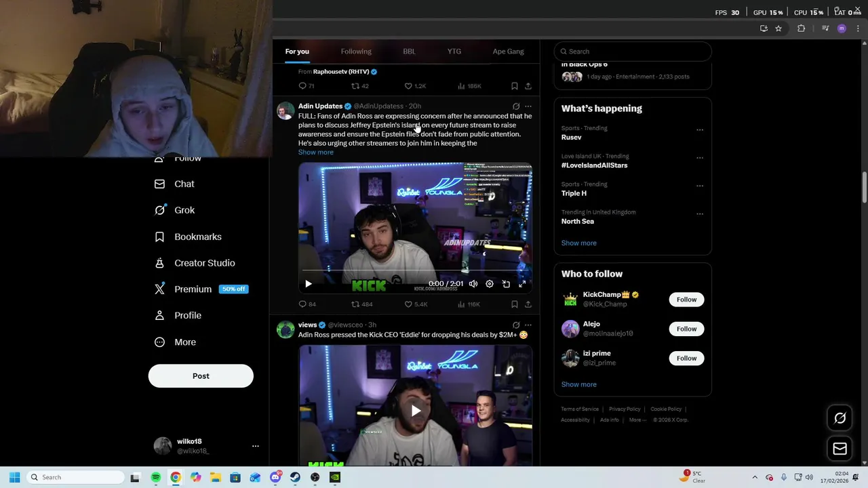This screenshot has height=488, width=868.
Task: Open account options next to wilko18
Action: coord(256,446)
